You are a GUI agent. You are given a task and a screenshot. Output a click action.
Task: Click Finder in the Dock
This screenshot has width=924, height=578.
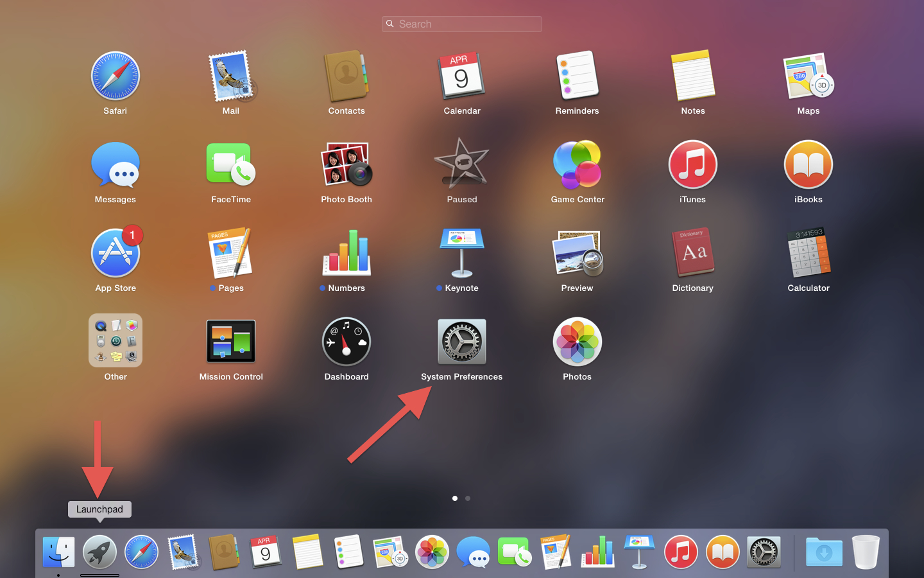[x=58, y=552]
